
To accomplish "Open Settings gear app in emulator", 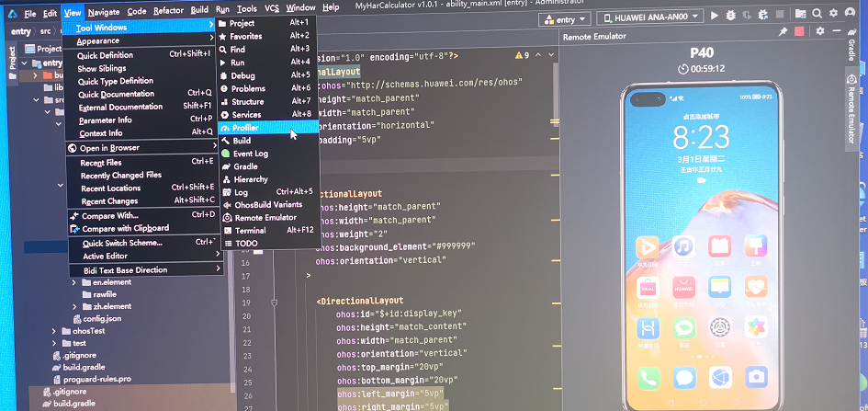I will coord(720,327).
